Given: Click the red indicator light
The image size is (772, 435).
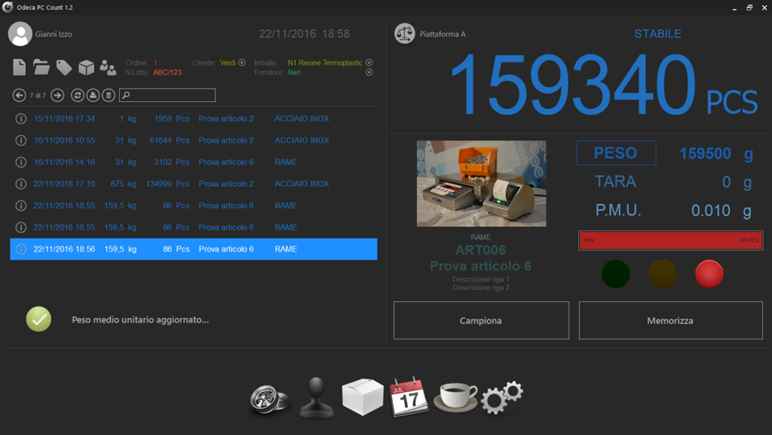Looking at the screenshot, I should (x=709, y=274).
